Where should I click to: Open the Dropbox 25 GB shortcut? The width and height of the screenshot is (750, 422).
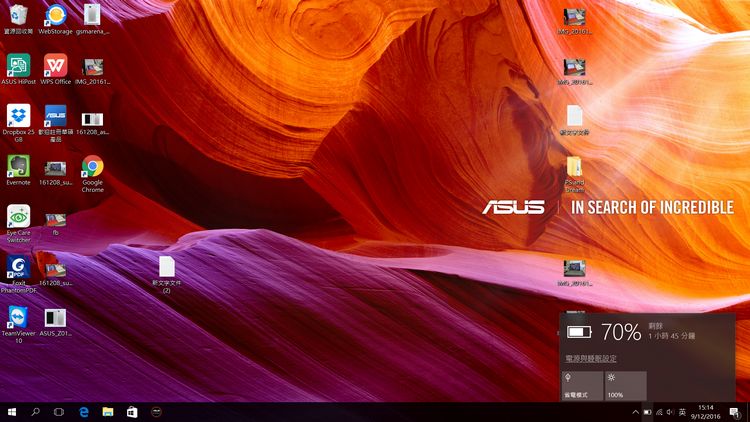[x=18, y=123]
